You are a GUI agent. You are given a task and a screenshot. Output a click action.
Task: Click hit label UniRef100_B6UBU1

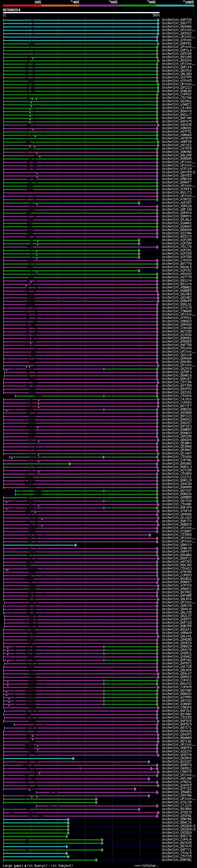point(177,579)
